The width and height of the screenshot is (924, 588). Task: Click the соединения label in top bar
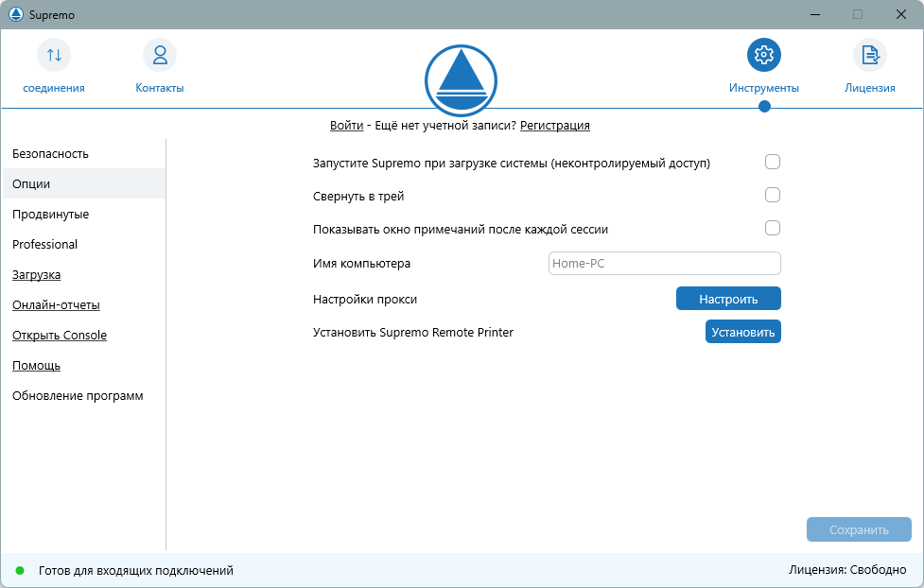point(54,88)
